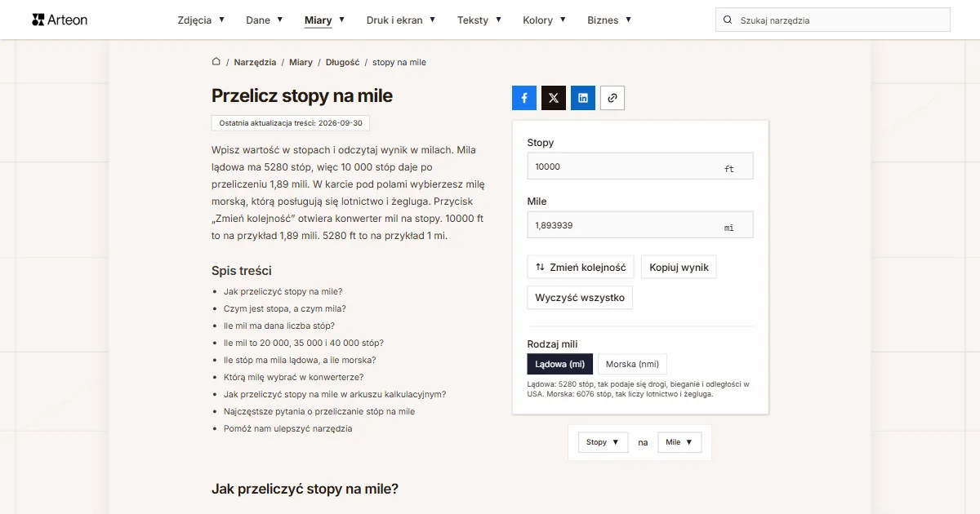Click Zmień kolejność button
The image size is (980, 514).
(581, 268)
